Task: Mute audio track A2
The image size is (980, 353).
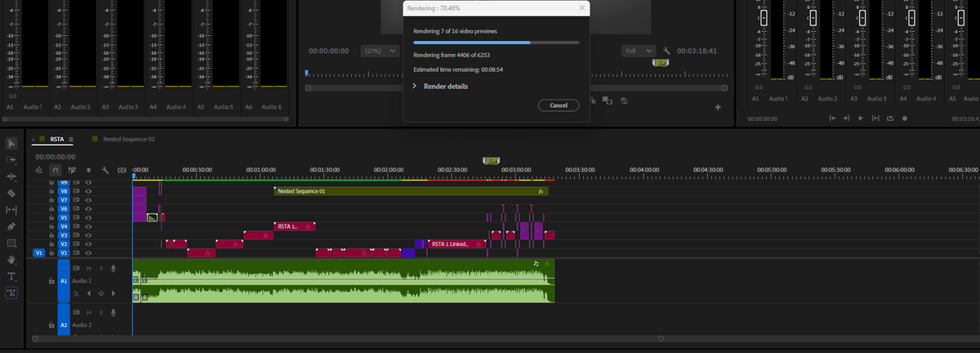Action: [x=89, y=313]
